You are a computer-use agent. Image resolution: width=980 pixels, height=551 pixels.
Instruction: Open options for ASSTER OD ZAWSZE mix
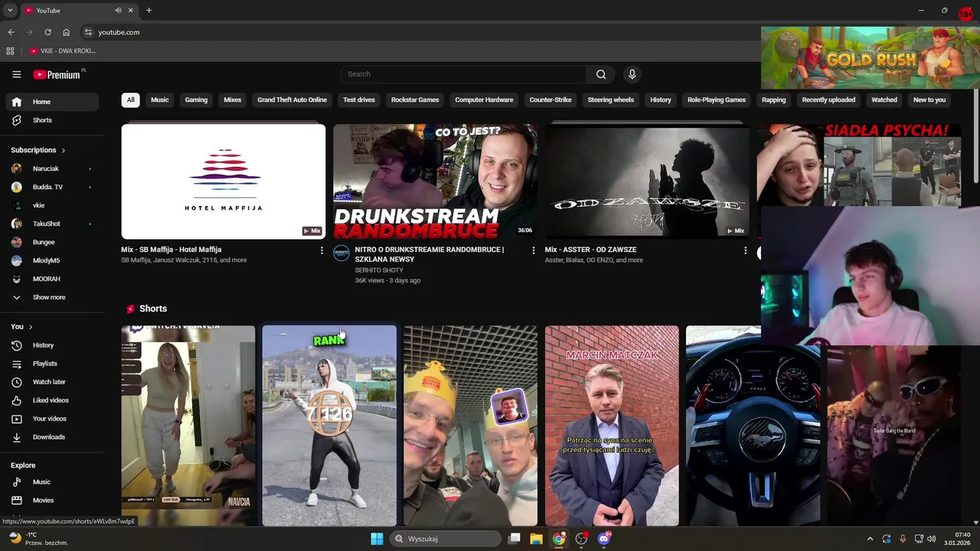click(745, 250)
